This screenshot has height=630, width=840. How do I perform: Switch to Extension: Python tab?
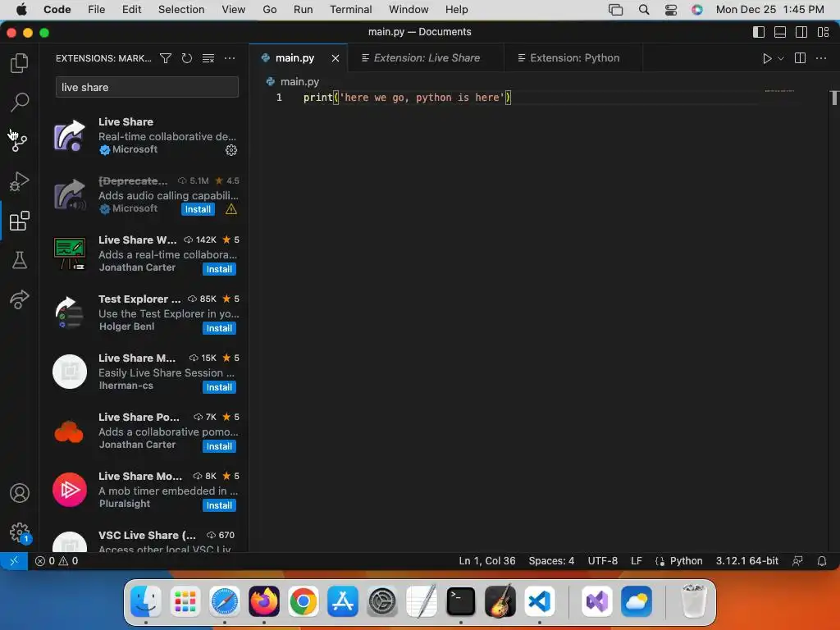click(574, 58)
